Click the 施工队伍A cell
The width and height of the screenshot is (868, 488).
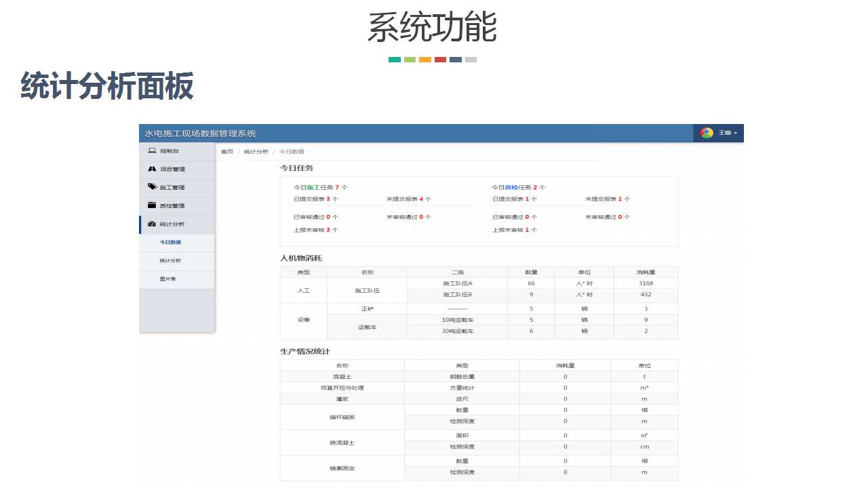[x=457, y=283]
